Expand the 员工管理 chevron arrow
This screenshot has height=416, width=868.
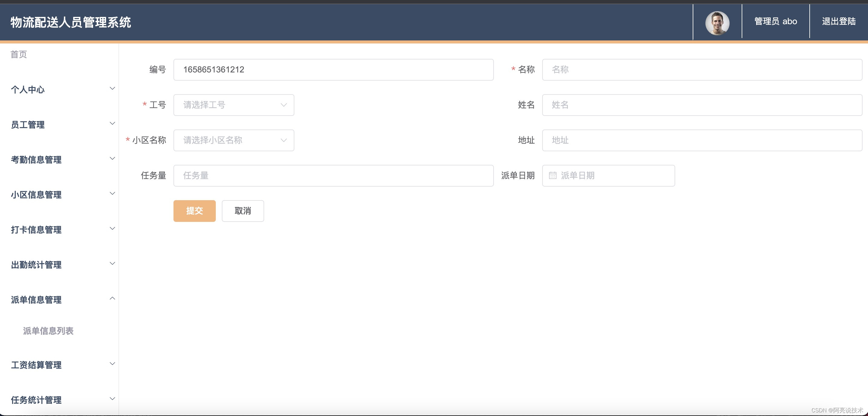(112, 123)
